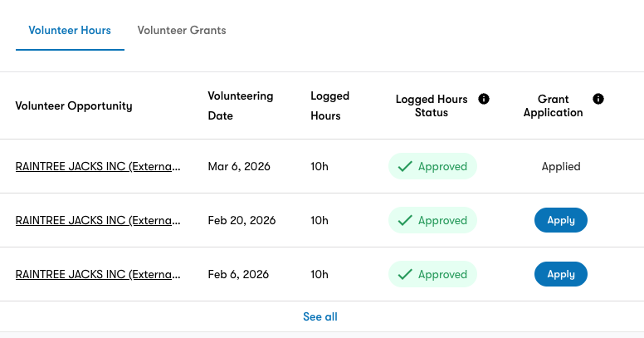Apply for a grant on the Feb 6, 2026 row
Screen dimensions: 644x338
coord(561,274)
